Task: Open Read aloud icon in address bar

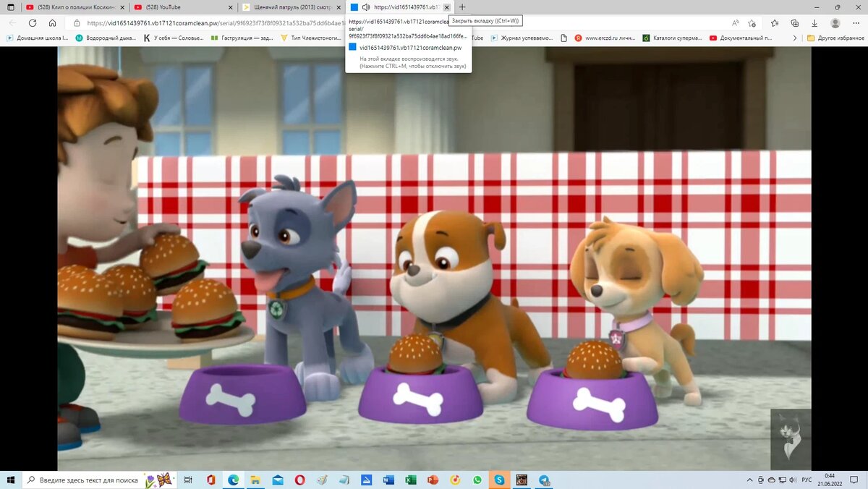Action: point(736,23)
